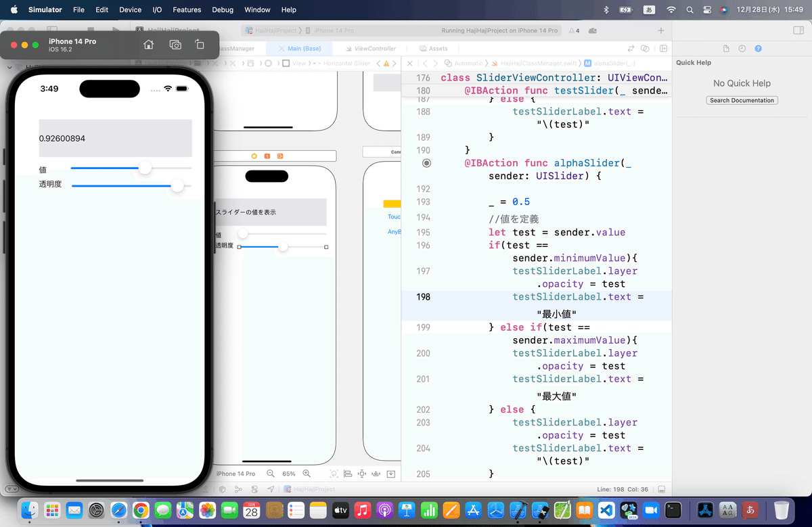The width and height of the screenshot is (812, 527).
Task: Click the editor options icon
Action: pyautogui.click(x=646, y=49)
